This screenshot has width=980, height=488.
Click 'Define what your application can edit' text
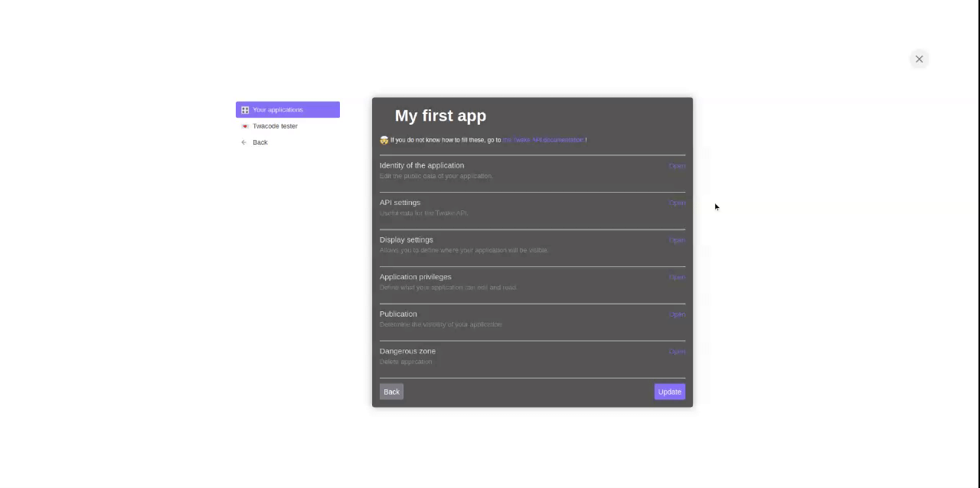449,288
